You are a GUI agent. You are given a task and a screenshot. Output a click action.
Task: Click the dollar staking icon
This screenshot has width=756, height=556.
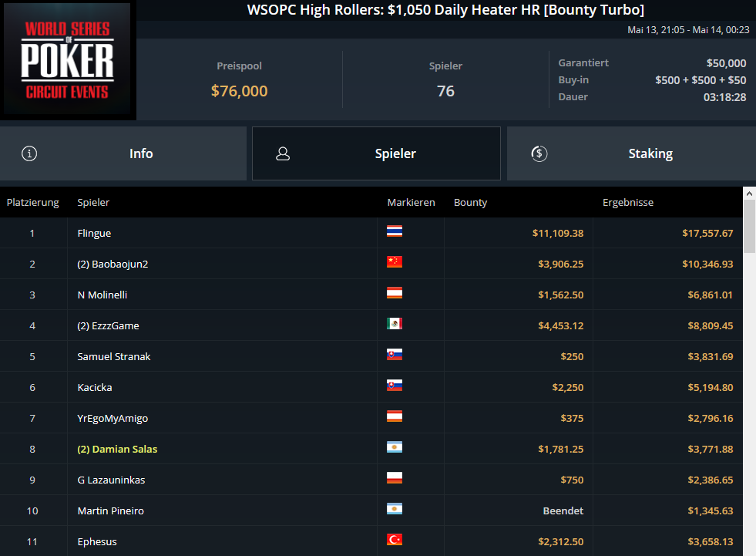click(539, 153)
